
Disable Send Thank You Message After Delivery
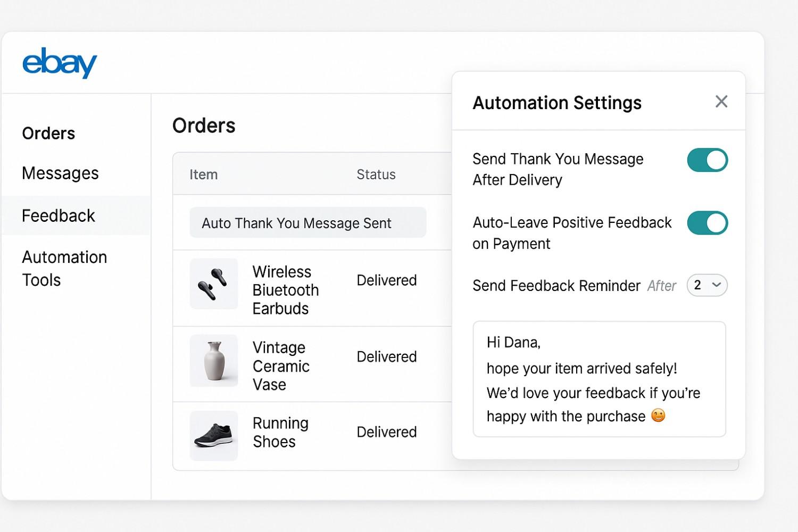pyautogui.click(x=707, y=160)
